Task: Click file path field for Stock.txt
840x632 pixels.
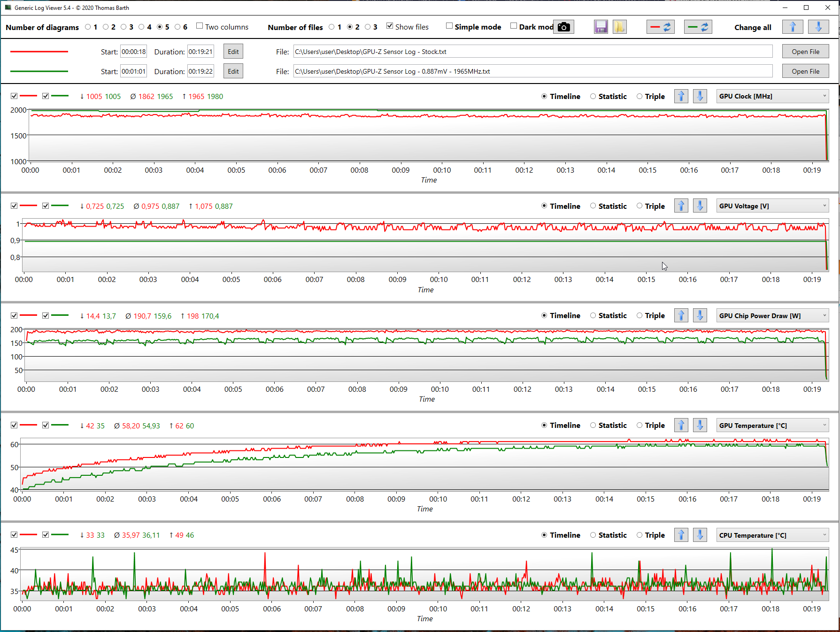Action: [x=533, y=52]
